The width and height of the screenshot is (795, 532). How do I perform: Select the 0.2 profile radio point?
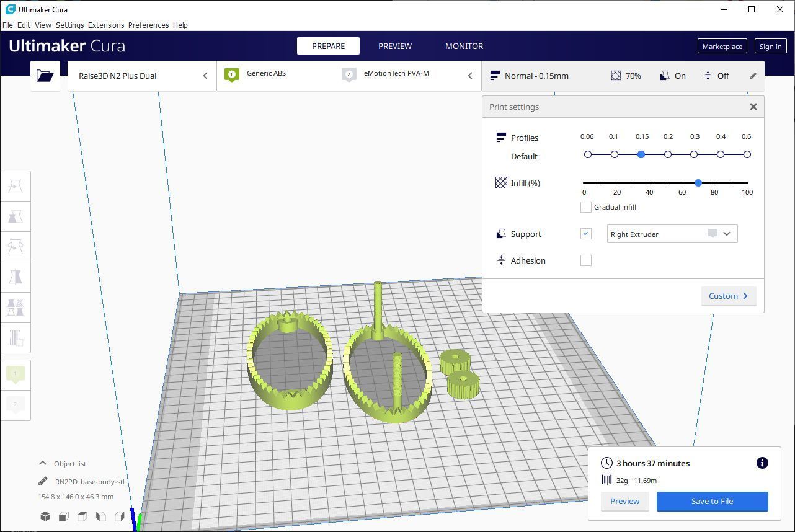point(668,154)
